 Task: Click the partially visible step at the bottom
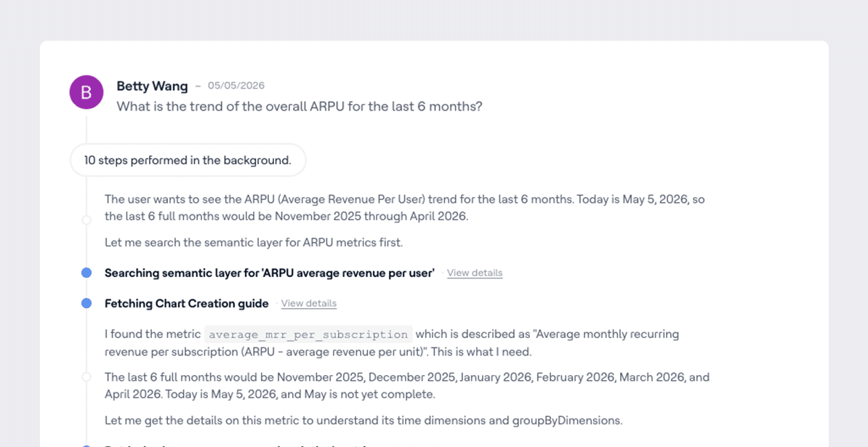coord(271,446)
